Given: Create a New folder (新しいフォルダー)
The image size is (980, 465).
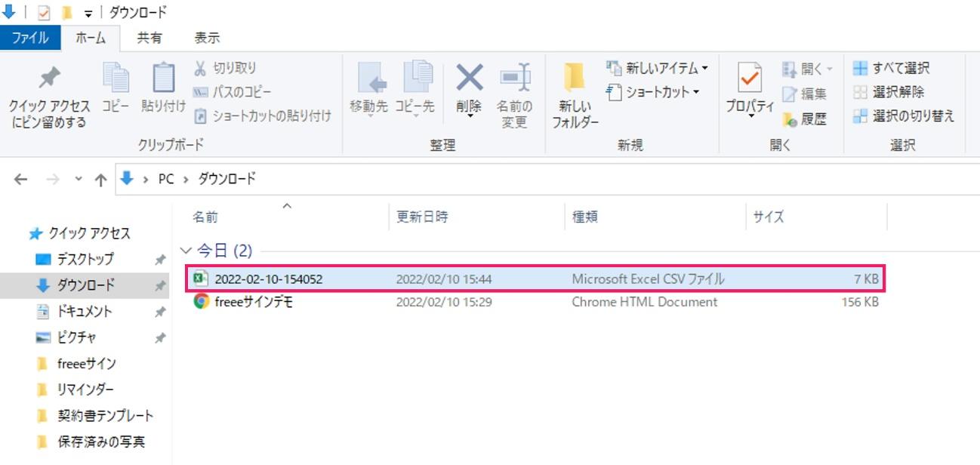Looking at the screenshot, I should (575, 95).
